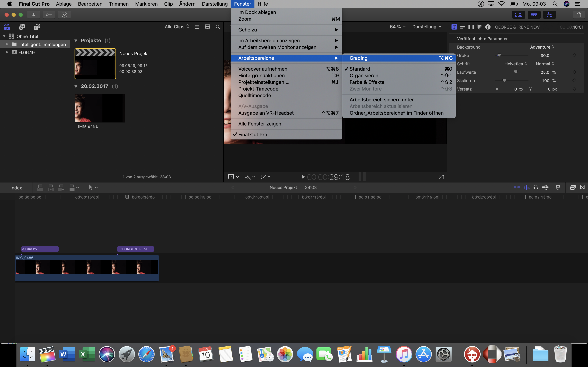Solo audio with the headphones icon
The image size is (588, 367).
click(535, 187)
